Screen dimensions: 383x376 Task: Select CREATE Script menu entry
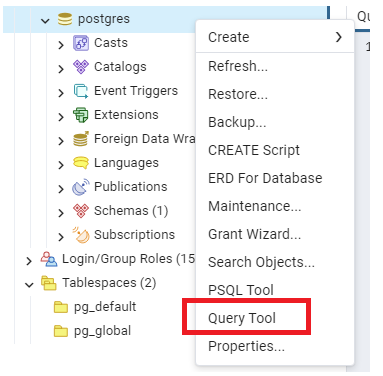pos(275,150)
